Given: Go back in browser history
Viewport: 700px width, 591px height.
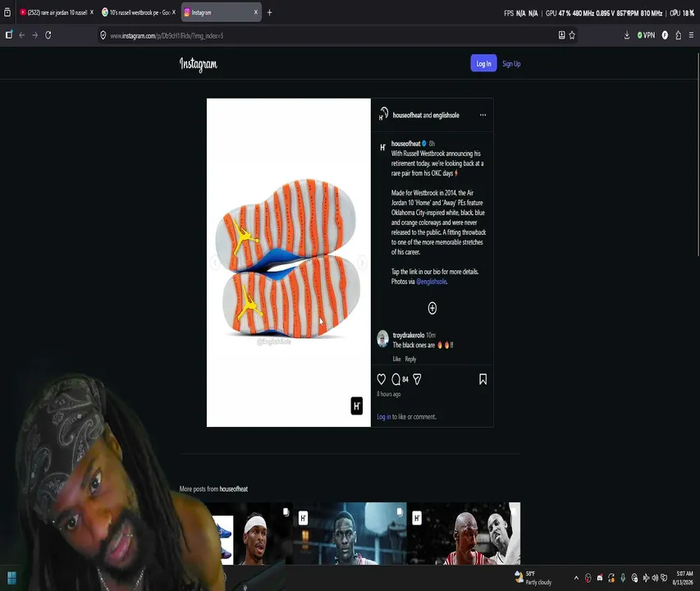Looking at the screenshot, I should 22,35.
